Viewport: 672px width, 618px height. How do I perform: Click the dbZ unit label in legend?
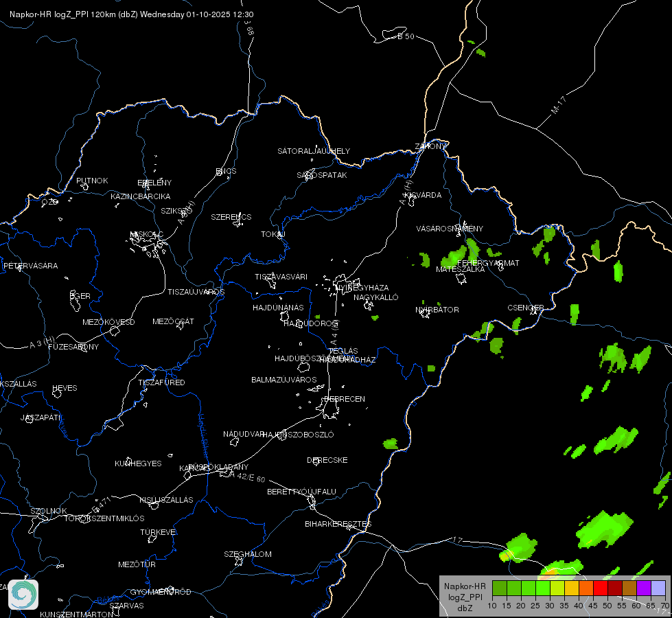click(x=465, y=608)
